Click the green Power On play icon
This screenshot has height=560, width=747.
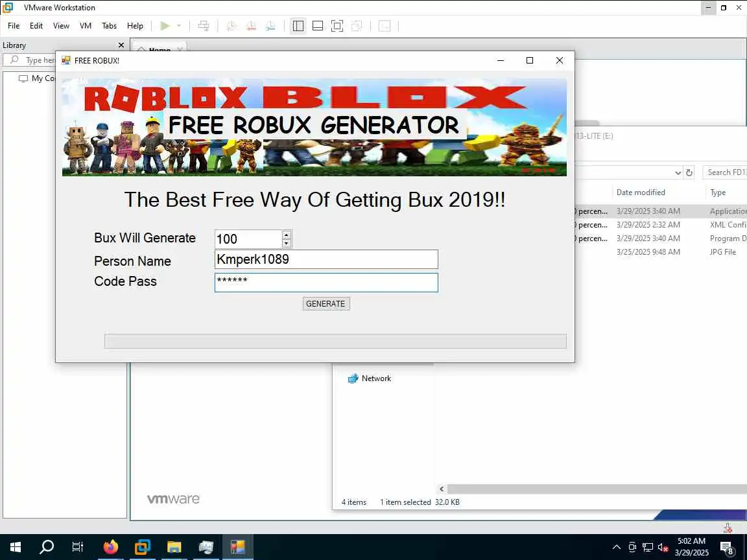click(x=165, y=26)
